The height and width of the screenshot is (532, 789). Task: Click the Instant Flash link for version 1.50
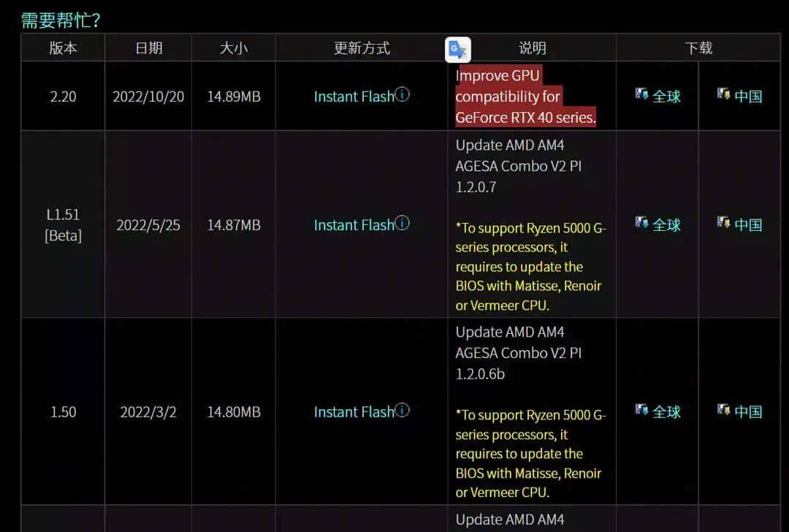(x=356, y=411)
